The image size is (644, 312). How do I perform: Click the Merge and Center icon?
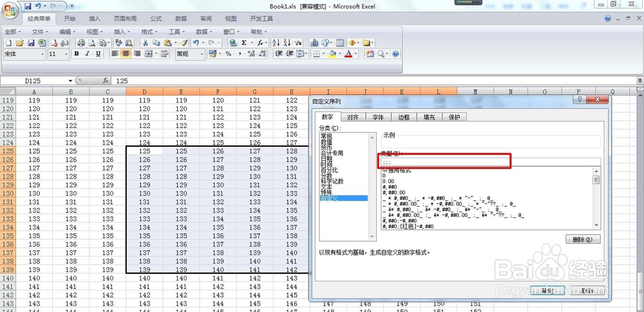click(x=148, y=54)
